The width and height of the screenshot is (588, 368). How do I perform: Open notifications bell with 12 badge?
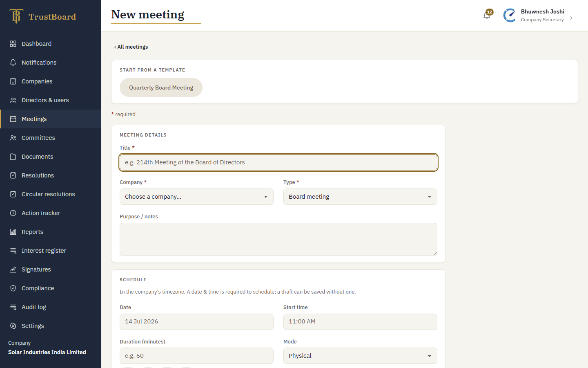click(x=487, y=15)
